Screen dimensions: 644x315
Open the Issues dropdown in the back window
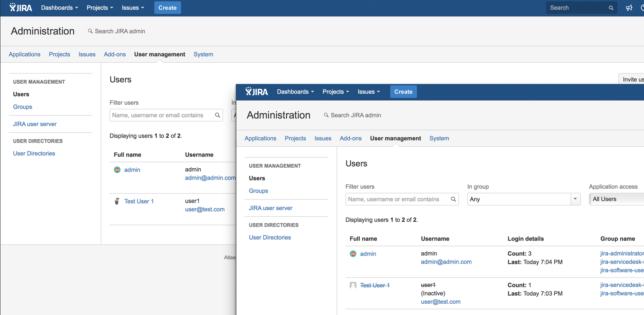(x=133, y=8)
